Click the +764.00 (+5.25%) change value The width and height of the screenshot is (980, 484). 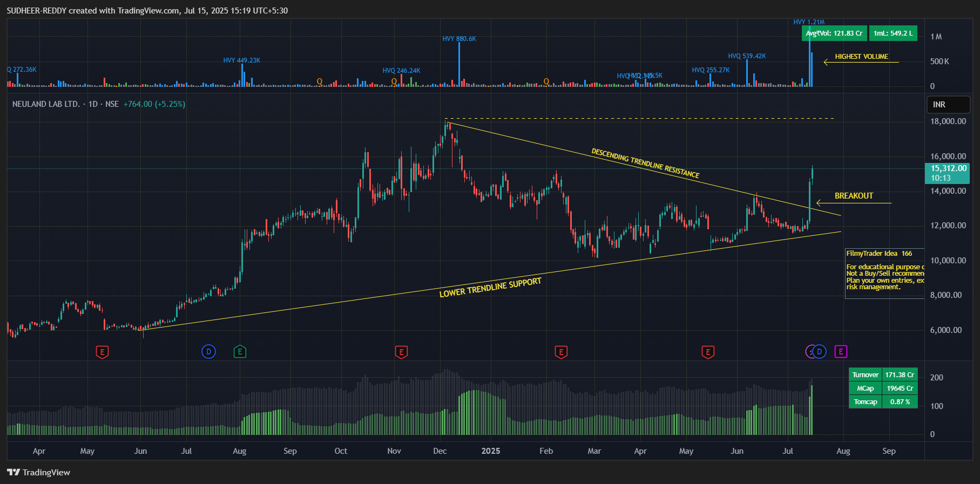click(154, 104)
